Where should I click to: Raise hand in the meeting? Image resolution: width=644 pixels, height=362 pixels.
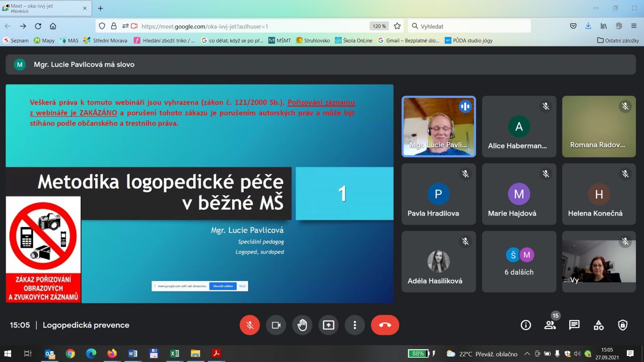[x=302, y=325]
